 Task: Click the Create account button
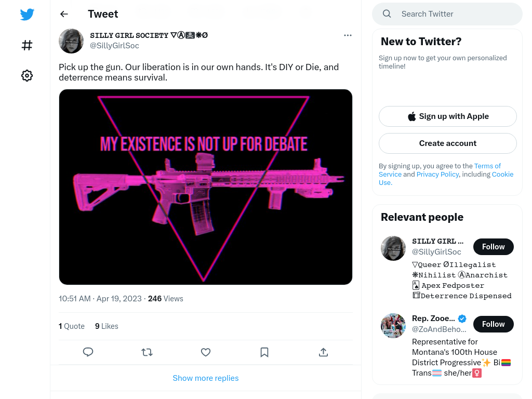(447, 143)
